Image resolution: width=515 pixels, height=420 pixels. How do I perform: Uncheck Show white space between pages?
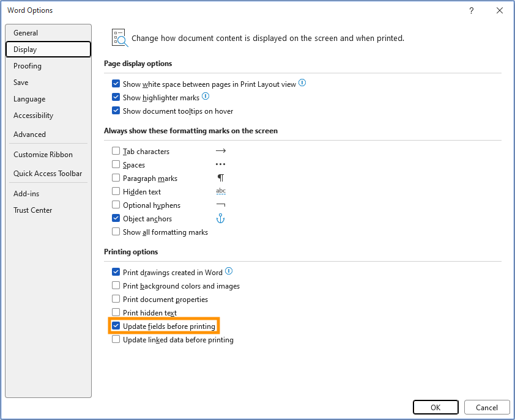tap(116, 84)
